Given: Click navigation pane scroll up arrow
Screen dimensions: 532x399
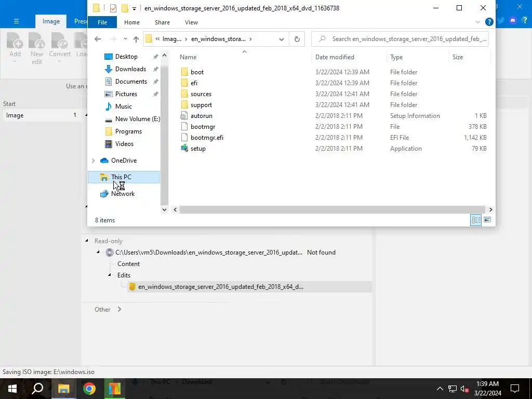Looking at the screenshot, I should coord(164,55).
